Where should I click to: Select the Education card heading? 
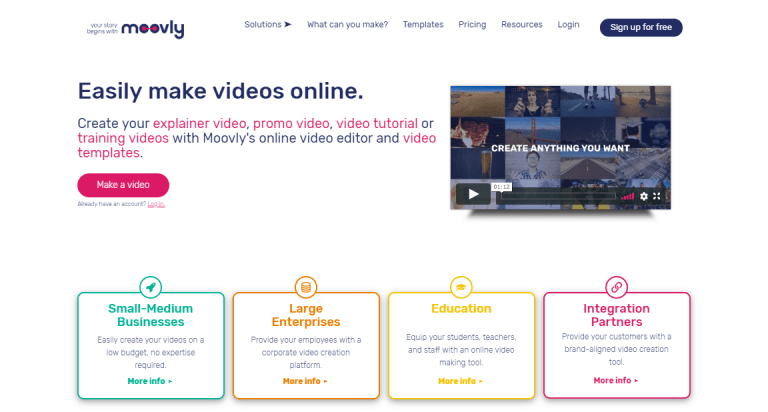tap(461, 309)
